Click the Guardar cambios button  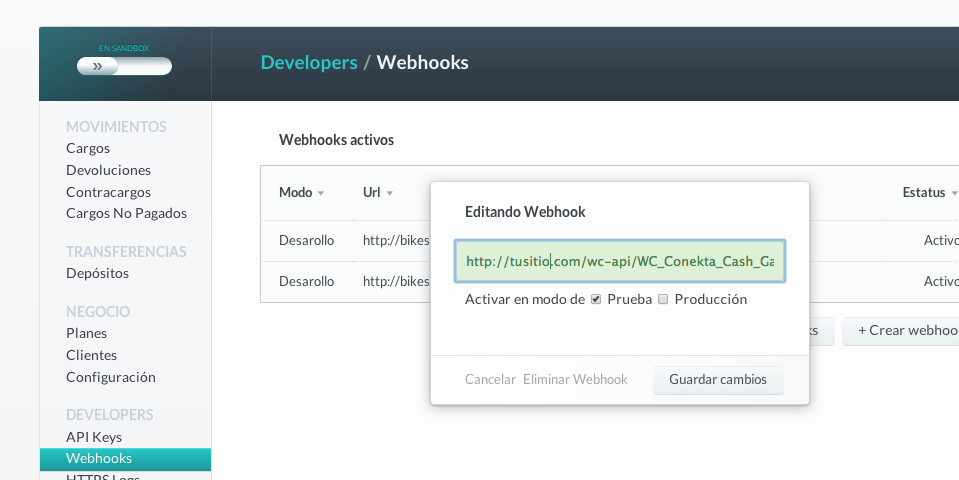(718, 380)
